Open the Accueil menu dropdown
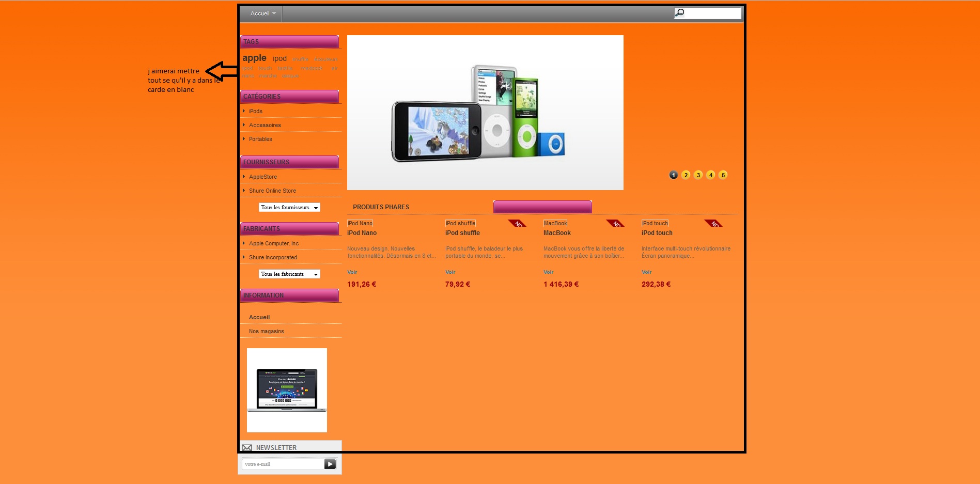The width and height of the screenshot is (980, 484). pos(263,13)
